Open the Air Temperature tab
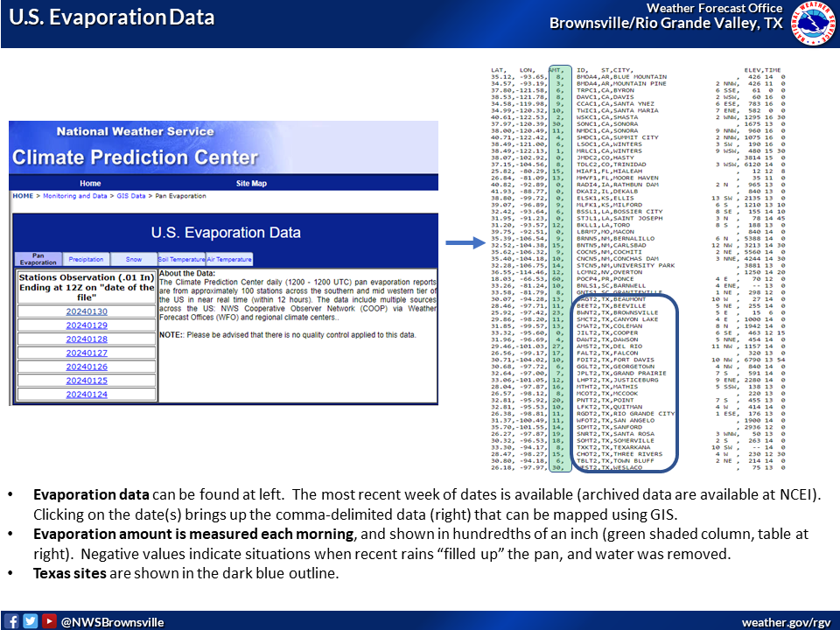The width and height of the screenshot is (840, 630). 229,259
